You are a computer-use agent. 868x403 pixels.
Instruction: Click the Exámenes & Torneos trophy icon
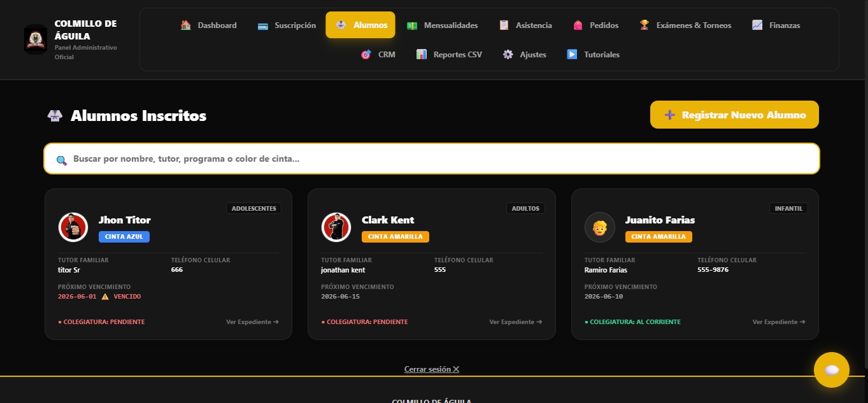pyautogui.click(x=644, y=25)
